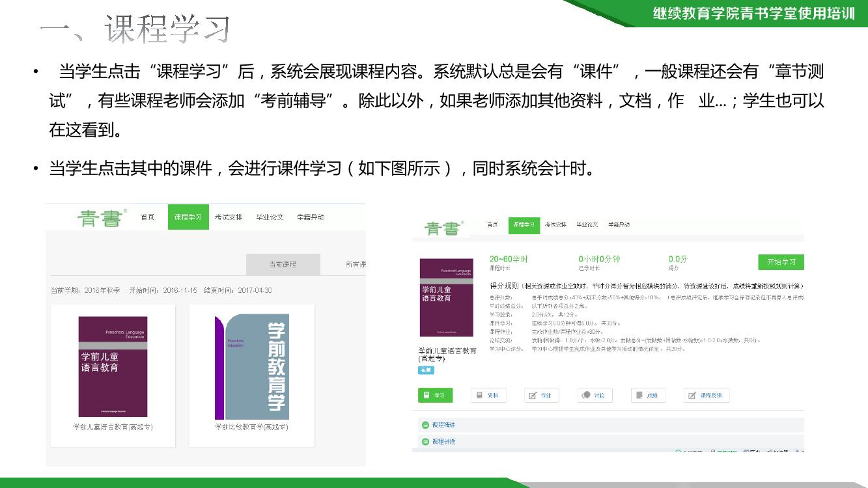Viewport: 868px width, 488px height.
Task: Open 考试安排 in the left screenshot's navigation
Action: [229, 217]
